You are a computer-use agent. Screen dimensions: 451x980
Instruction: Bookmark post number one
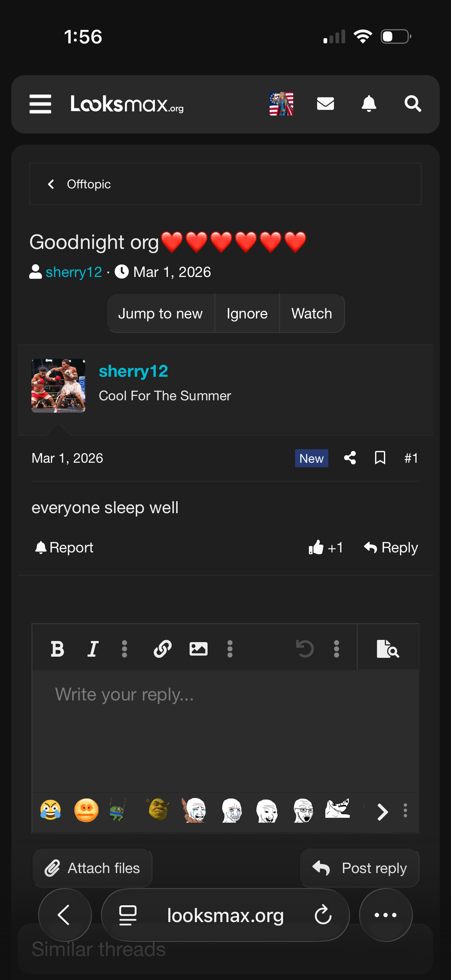(x=380, y=457)
